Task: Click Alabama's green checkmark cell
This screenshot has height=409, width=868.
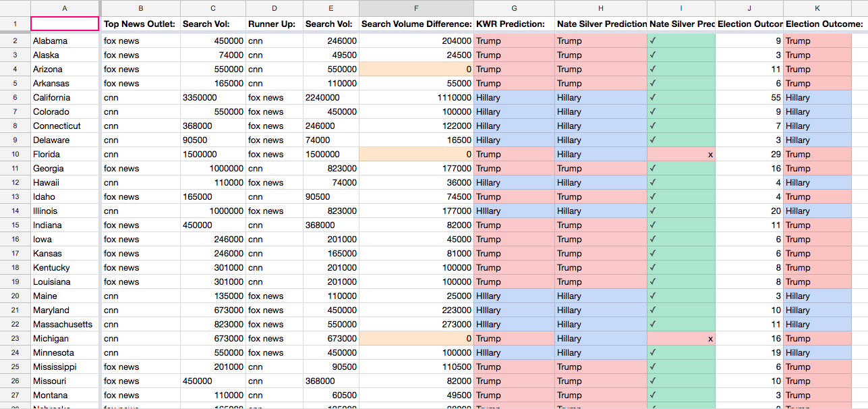Action: (681, 41)
